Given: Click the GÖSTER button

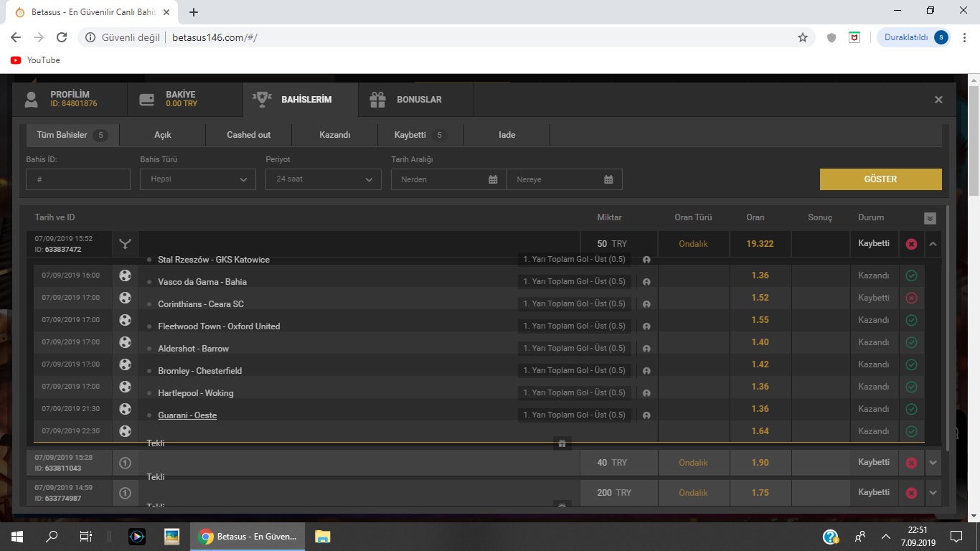Looking at the screenshot, I should point(881,179).
